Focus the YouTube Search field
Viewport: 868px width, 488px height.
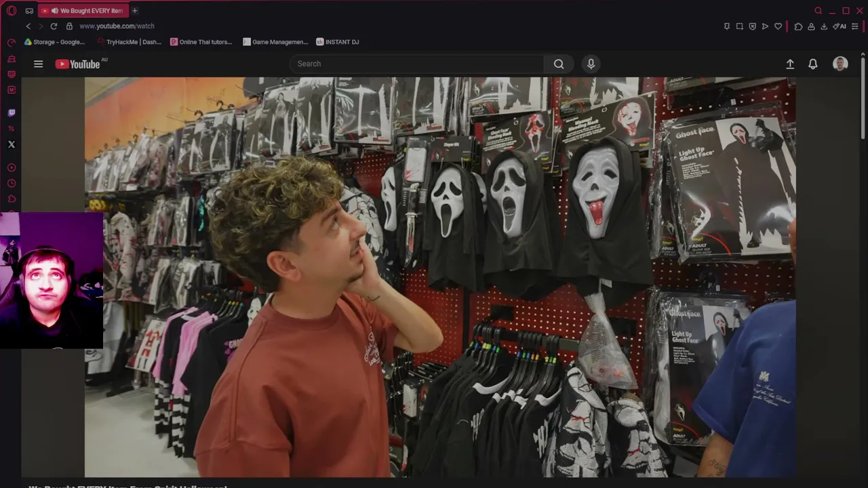click(x=416, y=64)
